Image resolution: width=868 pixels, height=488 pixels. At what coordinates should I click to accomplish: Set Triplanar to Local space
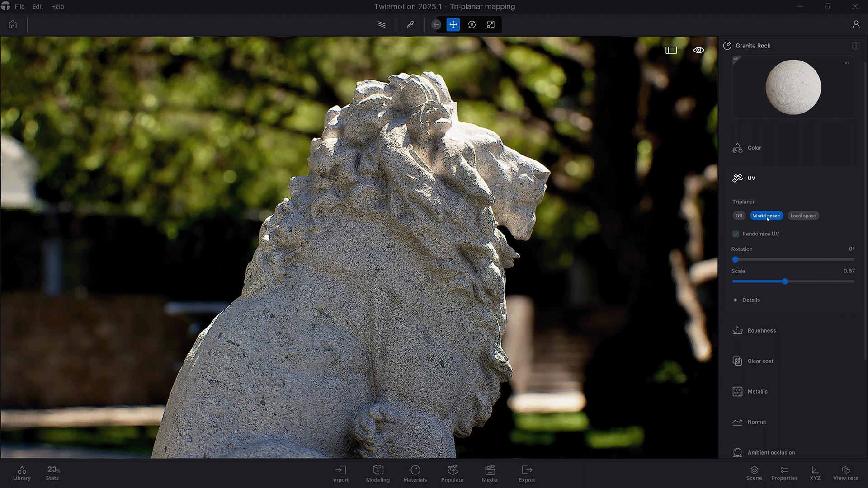tap(803, 216)
